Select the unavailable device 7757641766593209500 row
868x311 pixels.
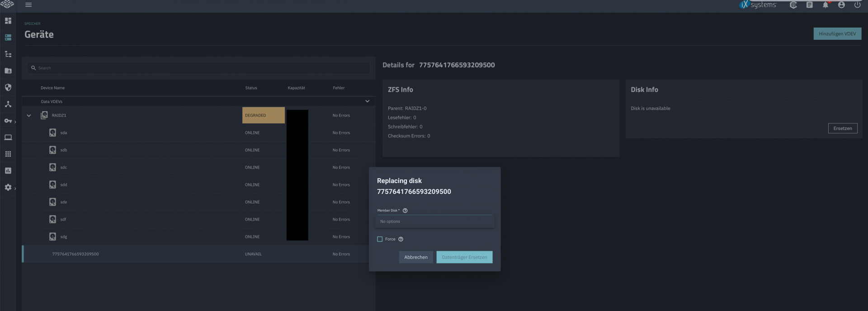pos(198,254)
